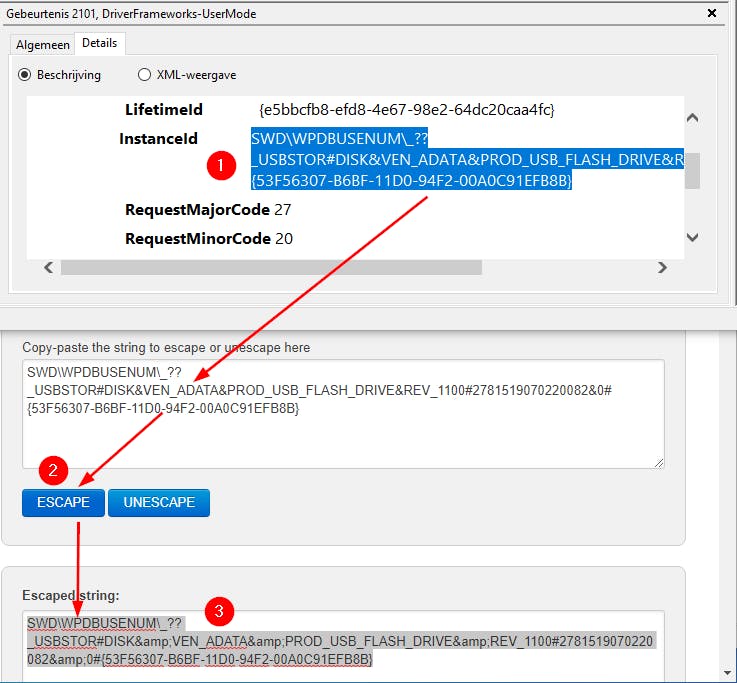The image size is (737, 683).
Task: Click the LifetimeId GUID value
Action: coord(407,110)
